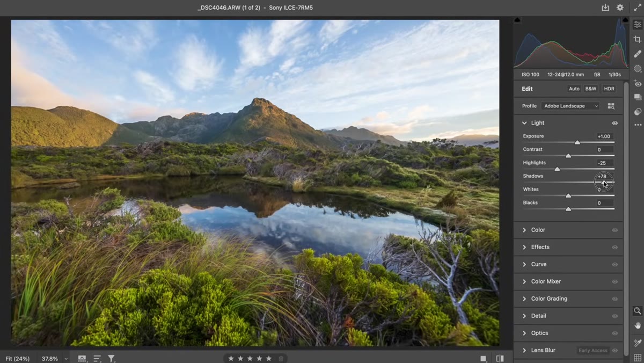Select the Crop tool
Viewport: 644px width, 363px height.
point(638,39)
